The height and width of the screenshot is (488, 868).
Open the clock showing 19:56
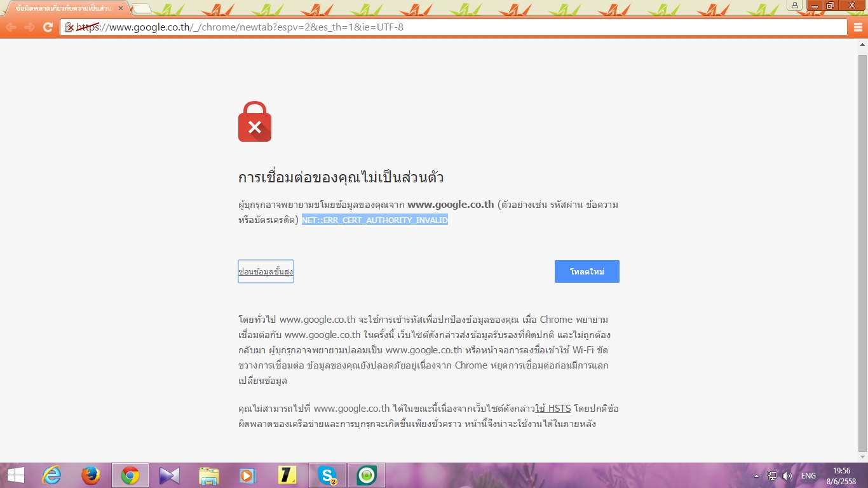(841, 476)
